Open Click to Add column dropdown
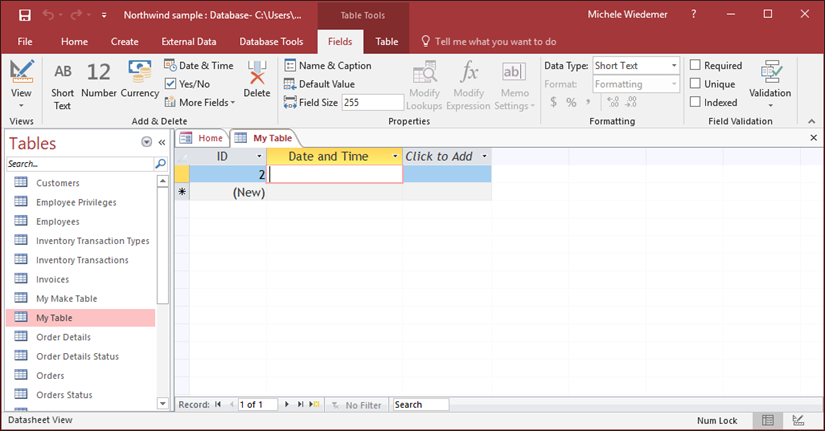Screen dimensions: 825x431 pos(484,156)
